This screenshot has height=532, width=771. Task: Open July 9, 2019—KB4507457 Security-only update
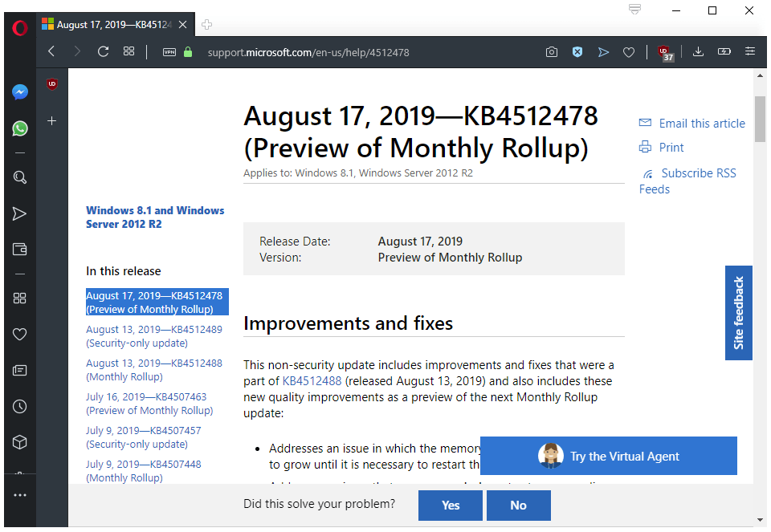tap(144, 437)
